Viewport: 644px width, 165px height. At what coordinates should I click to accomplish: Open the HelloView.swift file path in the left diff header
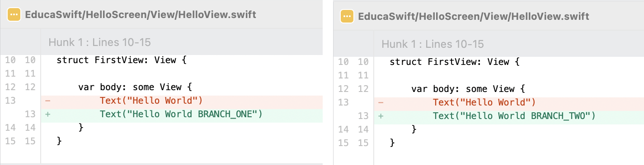(x=141, y=14)
